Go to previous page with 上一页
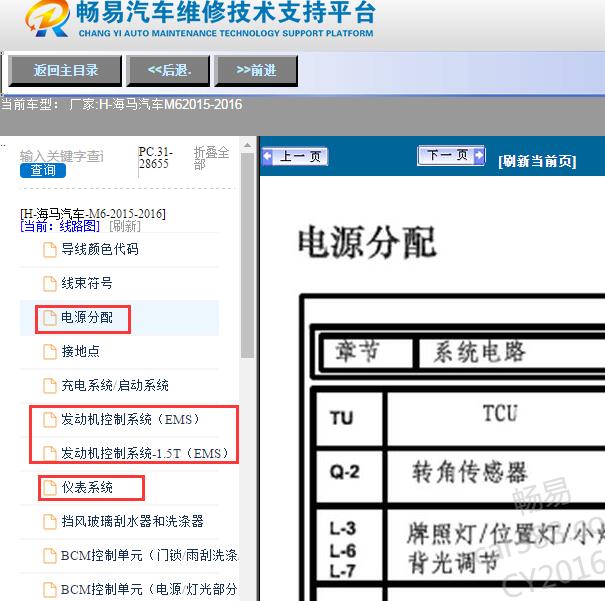 (296, 157)
